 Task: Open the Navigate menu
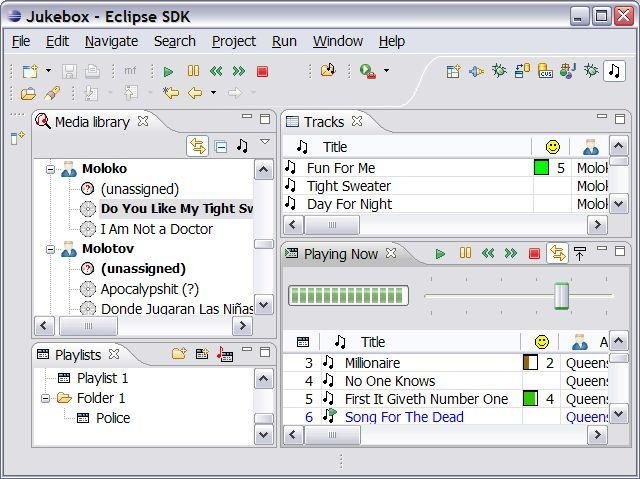111,41
